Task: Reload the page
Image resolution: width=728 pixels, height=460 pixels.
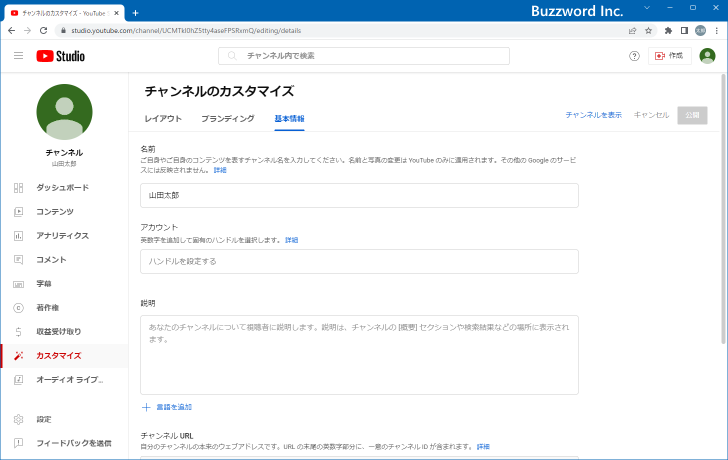Action: click(x=44, y=31)
